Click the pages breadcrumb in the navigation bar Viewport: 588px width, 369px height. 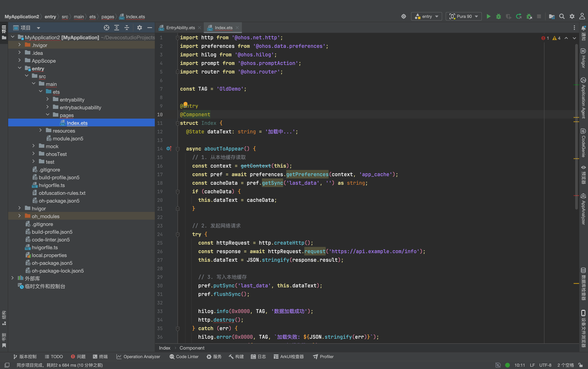[108, 17]
